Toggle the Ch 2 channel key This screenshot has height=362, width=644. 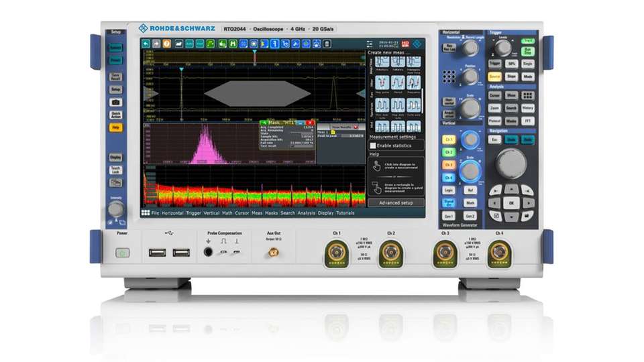[449, 152]
